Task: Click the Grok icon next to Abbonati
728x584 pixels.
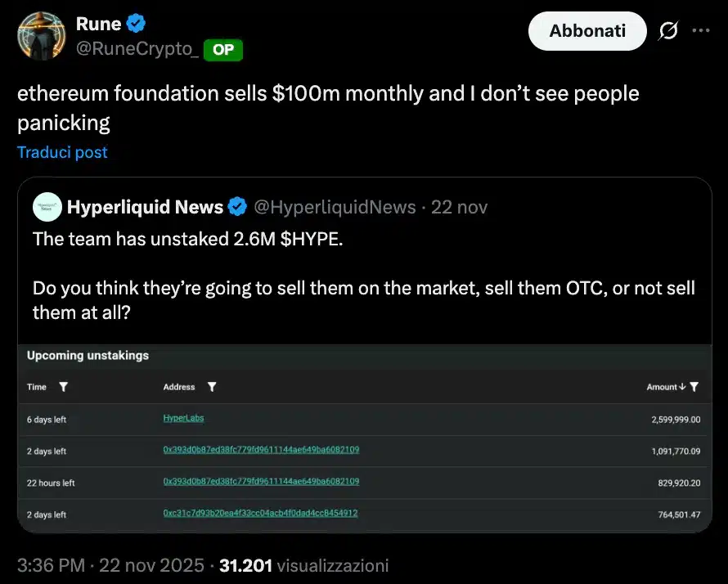Action: (x=667, y=31)
